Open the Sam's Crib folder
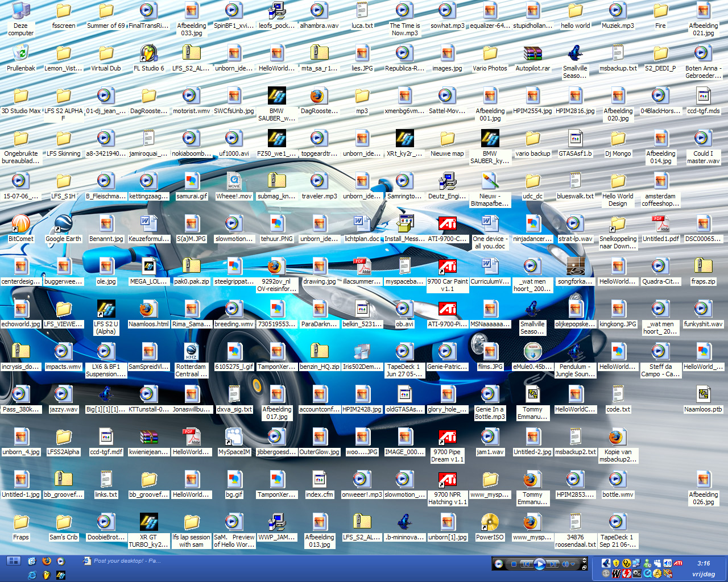The image size is (728, 582). point(63,527)
